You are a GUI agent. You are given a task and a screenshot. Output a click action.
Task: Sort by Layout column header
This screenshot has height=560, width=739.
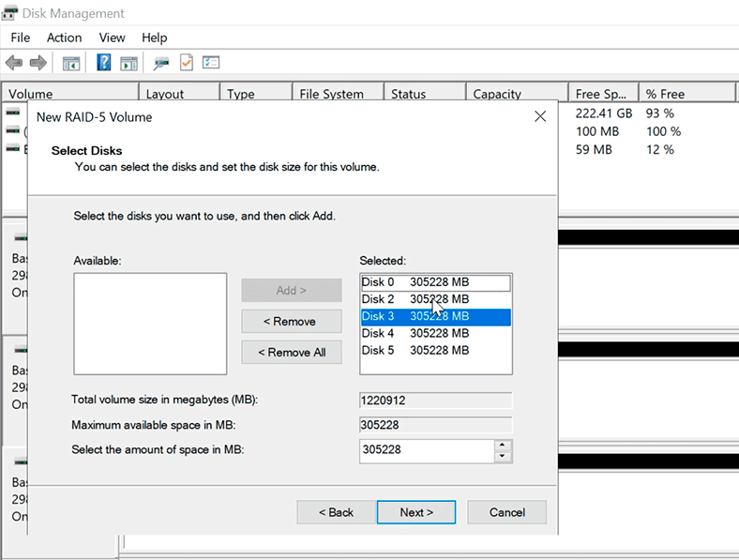coord(179,94)
